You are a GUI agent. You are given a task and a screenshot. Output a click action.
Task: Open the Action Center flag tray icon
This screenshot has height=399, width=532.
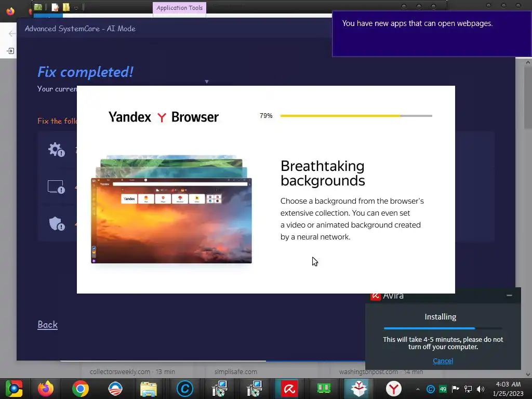455,389
